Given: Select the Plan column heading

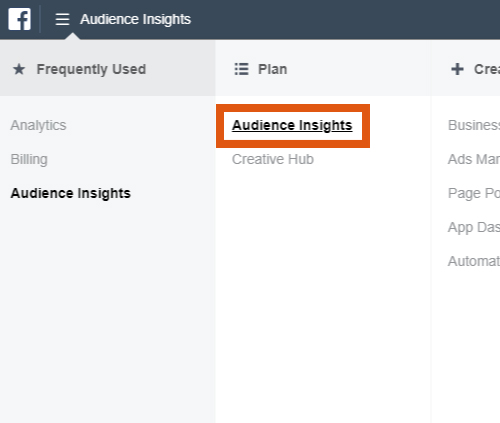Looking at the screenshot, I should tap(272, 69).
